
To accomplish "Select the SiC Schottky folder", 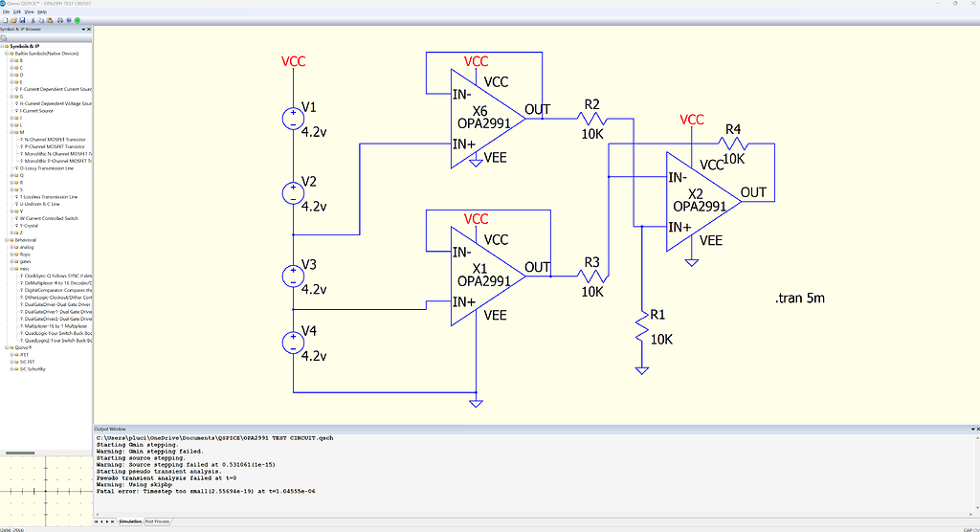I will [32, 368].
